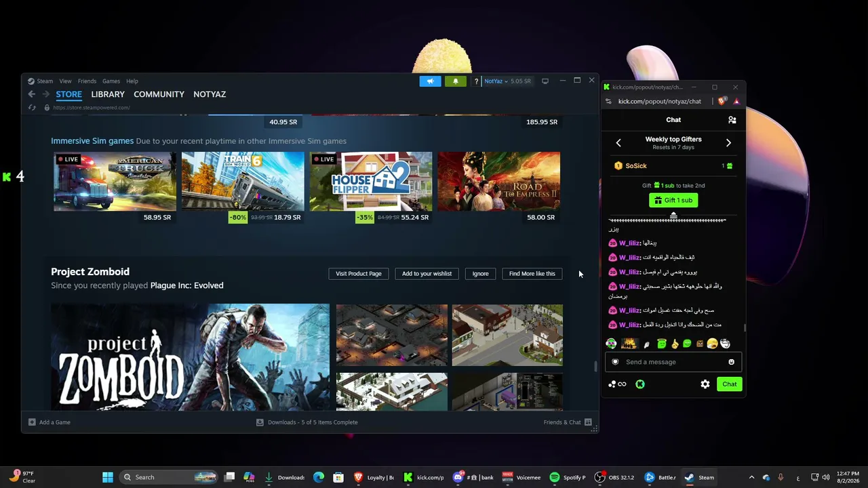Open the Immersive Sim games link
The image size is (868, 488).
pyautogui.click(x=92, y=141)
